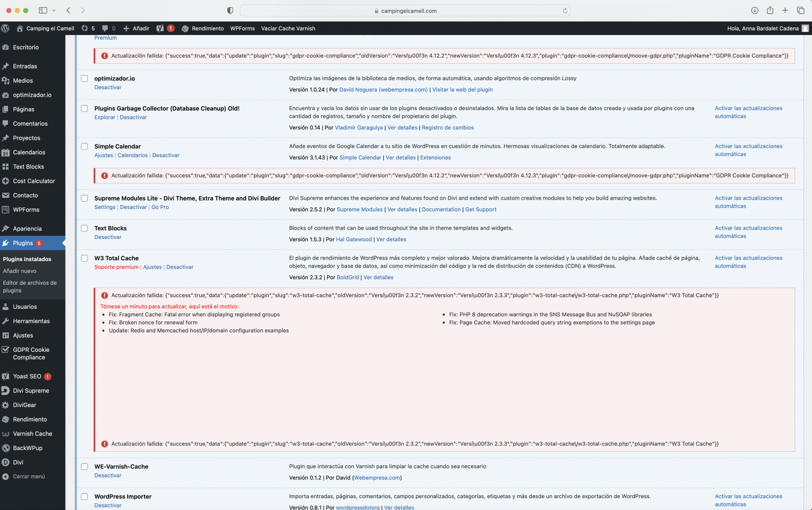Image resolution: width=812 pixels, height=510 pixels.
Task: Open the Safari sidebar dropdown chevron
Action: tap(54, 10)
